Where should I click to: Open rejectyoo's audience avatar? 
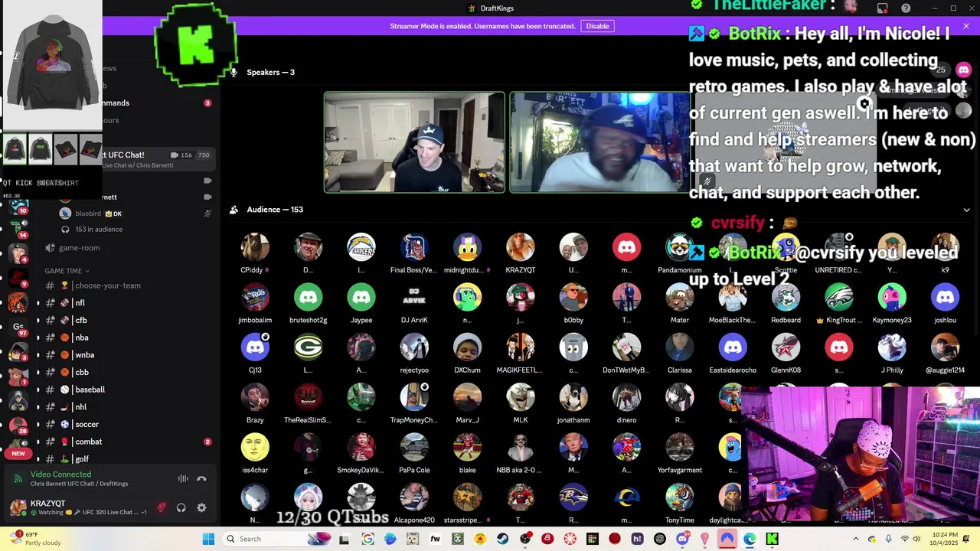(x=414, y=347)
